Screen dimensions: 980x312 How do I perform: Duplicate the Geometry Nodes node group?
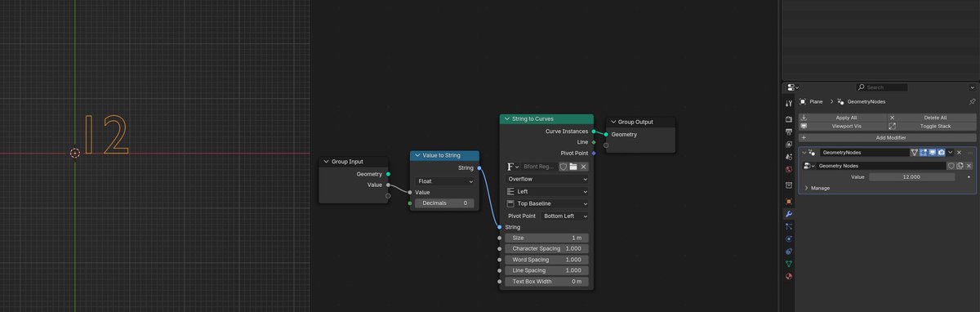tap(960, 166)
